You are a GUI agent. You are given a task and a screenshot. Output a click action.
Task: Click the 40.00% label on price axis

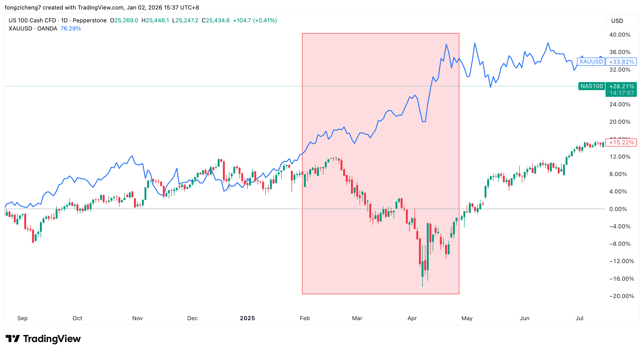point(620,35)
